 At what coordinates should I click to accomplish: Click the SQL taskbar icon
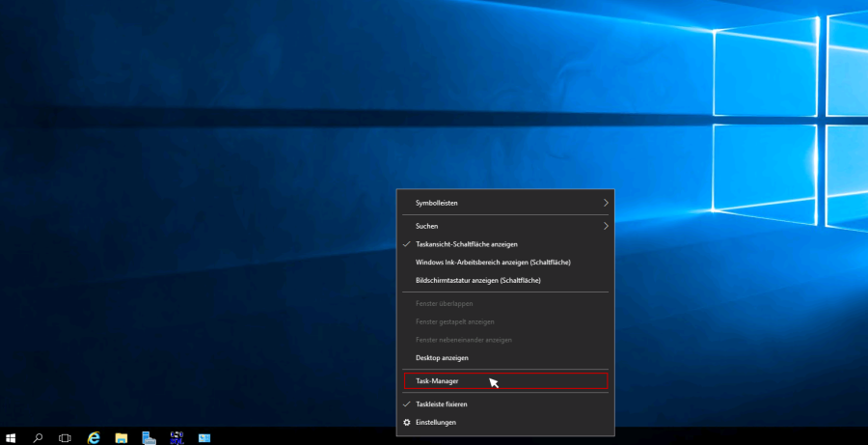(176, 437)
